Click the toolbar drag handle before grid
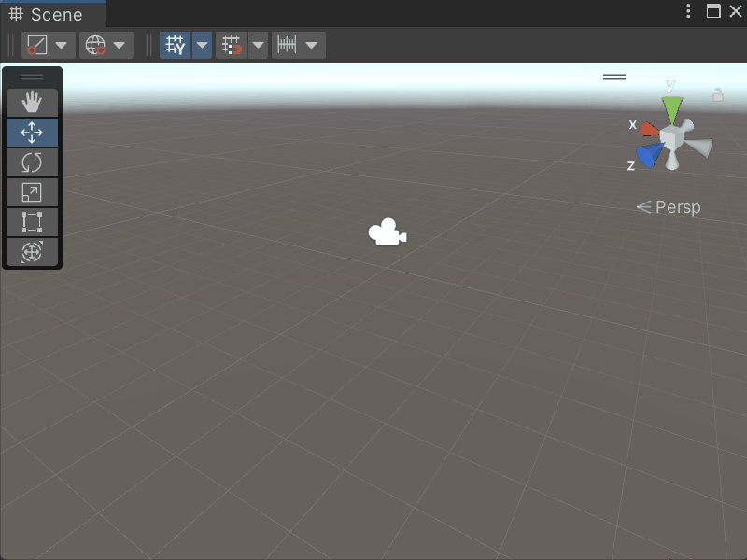Viewport: 747px width, 560px height. (x=148, y=45)
